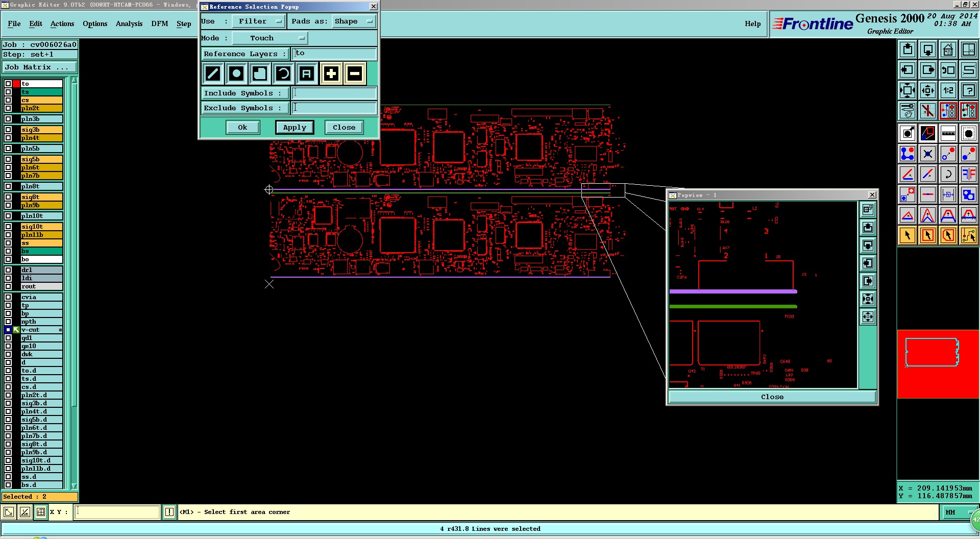Select the plain arrow select tool
The image size is (980, 539).
908,235
